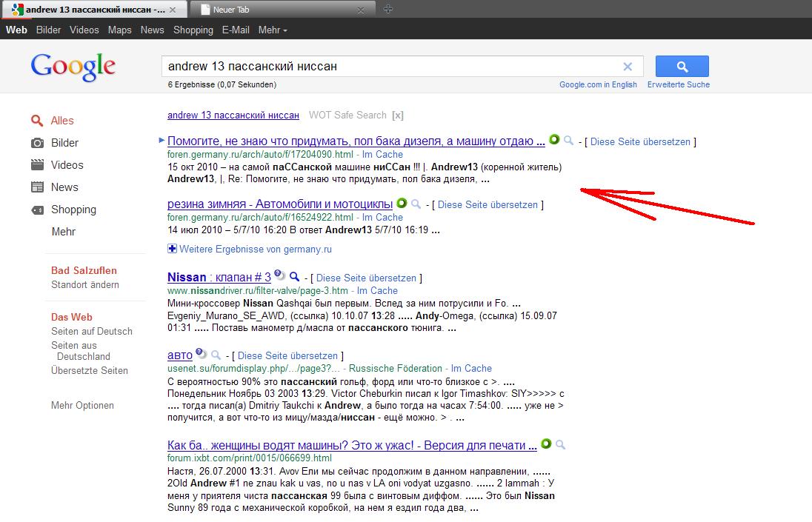Select the 'Alles' filter in the sidebar

[x=62, y=121]
